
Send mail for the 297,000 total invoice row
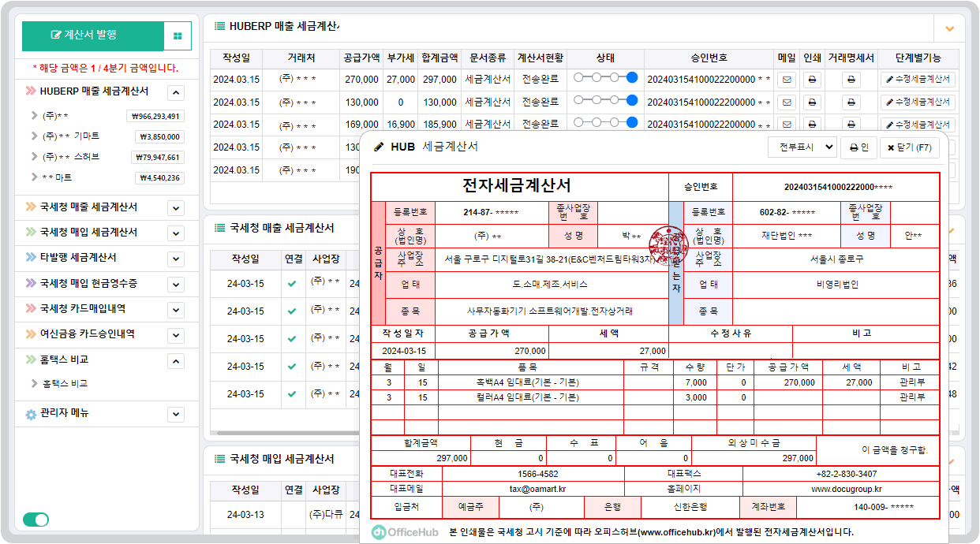[786, 80]
